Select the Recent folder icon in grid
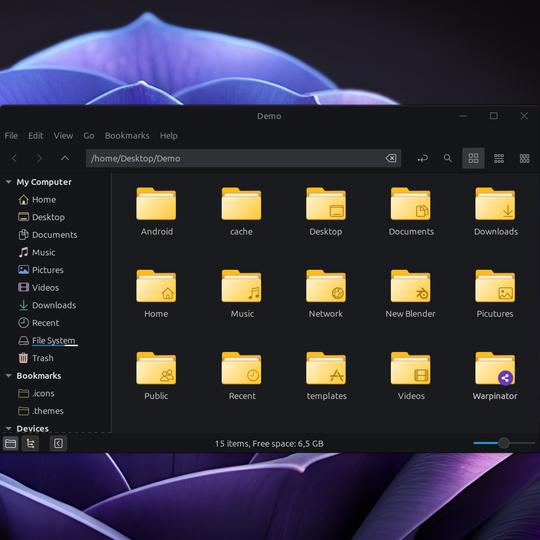 tap(241, 368)
